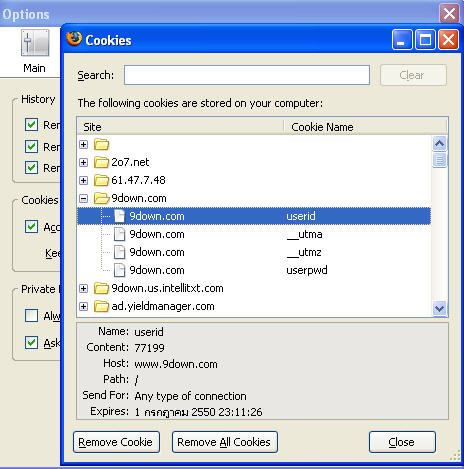The width and height of the screenshot is (464, 469).
Task: Toggle the 'Ask' Private Data checkbox
Action: coord(31,342)
